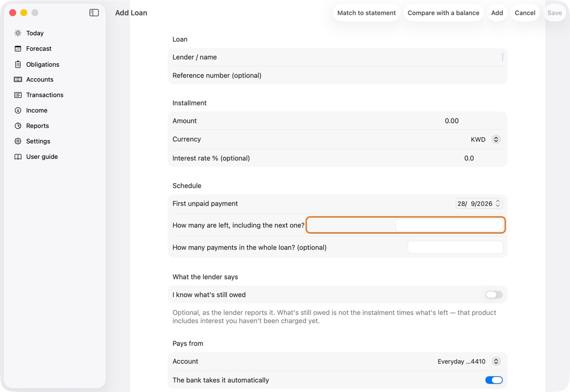Show the Reports section
The width and height of the screenshot is (570, 392).
pos(38,126)
